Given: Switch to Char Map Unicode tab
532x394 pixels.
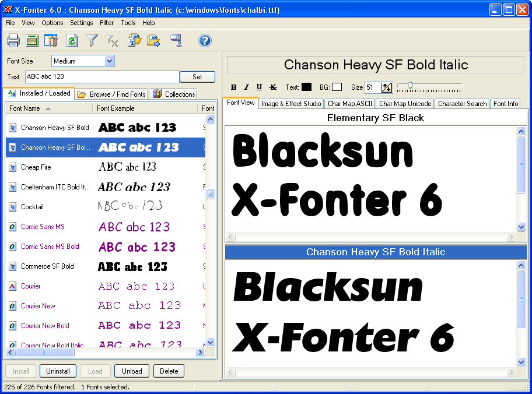Looking at the screenshot, I should [x=405, y=104].
